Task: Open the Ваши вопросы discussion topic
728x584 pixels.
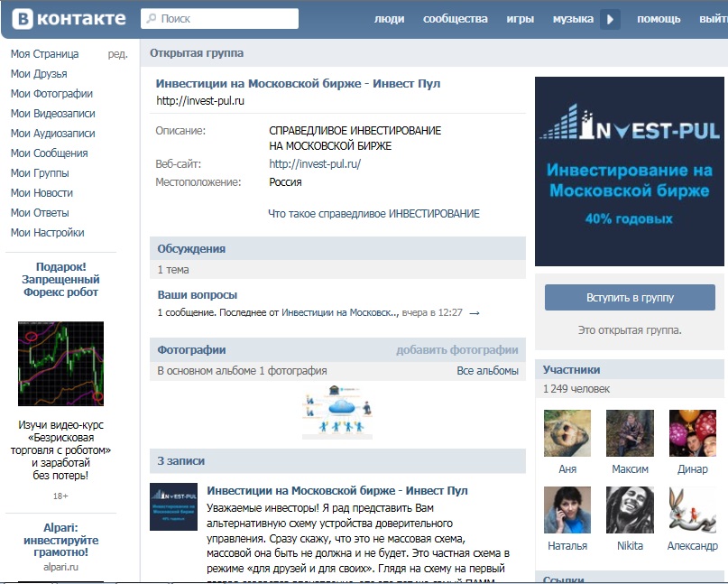Action: (198, 295)
